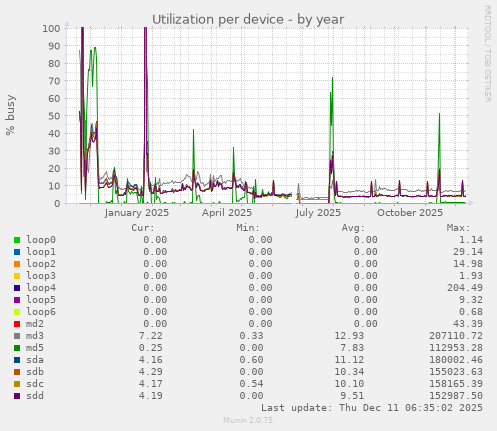
Task: Click the sdb legend label
Action: pos(35,372)
